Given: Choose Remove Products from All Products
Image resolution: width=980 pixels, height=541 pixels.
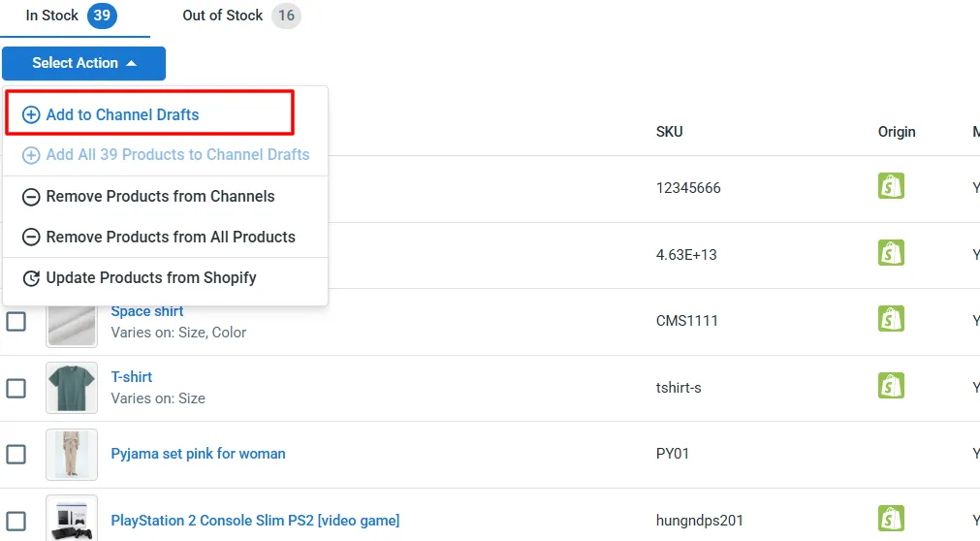Looking at the screenshot, I should click(x=171, y=237).
